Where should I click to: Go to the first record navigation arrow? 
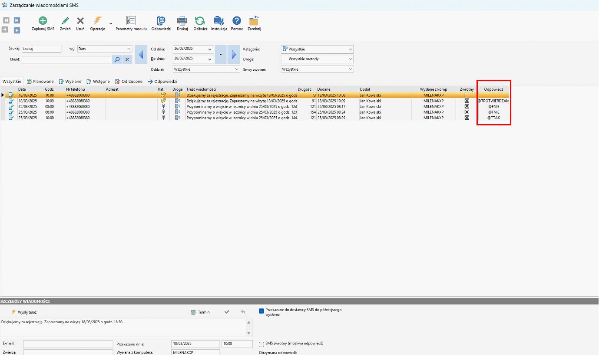click(6, 20)
